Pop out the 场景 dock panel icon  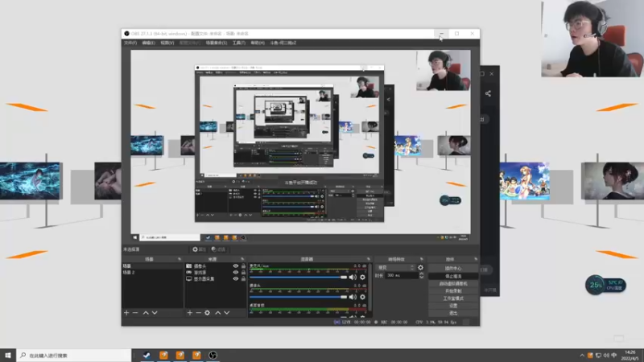click(x=180, y=259)
